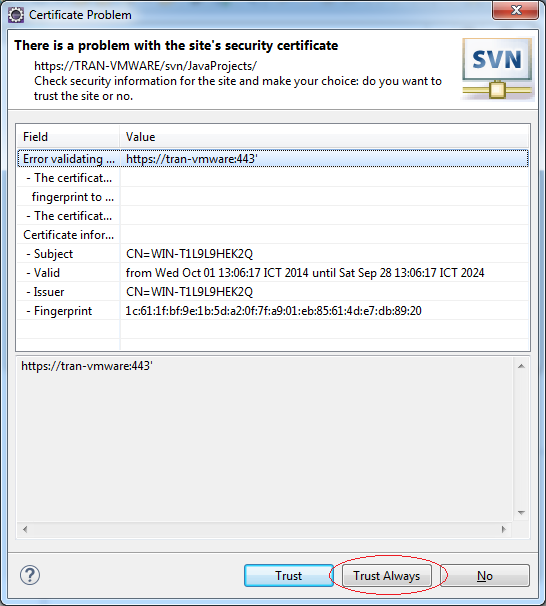Choose Trust Always for this certificate
This screenshot has height=606, width=546.
(x=386, y=575)
